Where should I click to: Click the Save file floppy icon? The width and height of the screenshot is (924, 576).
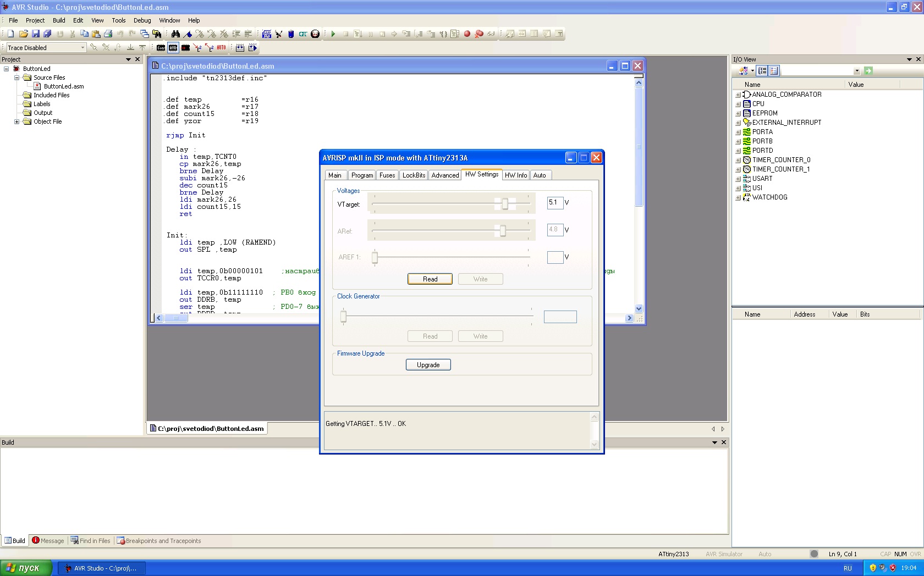(x=36, y=34)
